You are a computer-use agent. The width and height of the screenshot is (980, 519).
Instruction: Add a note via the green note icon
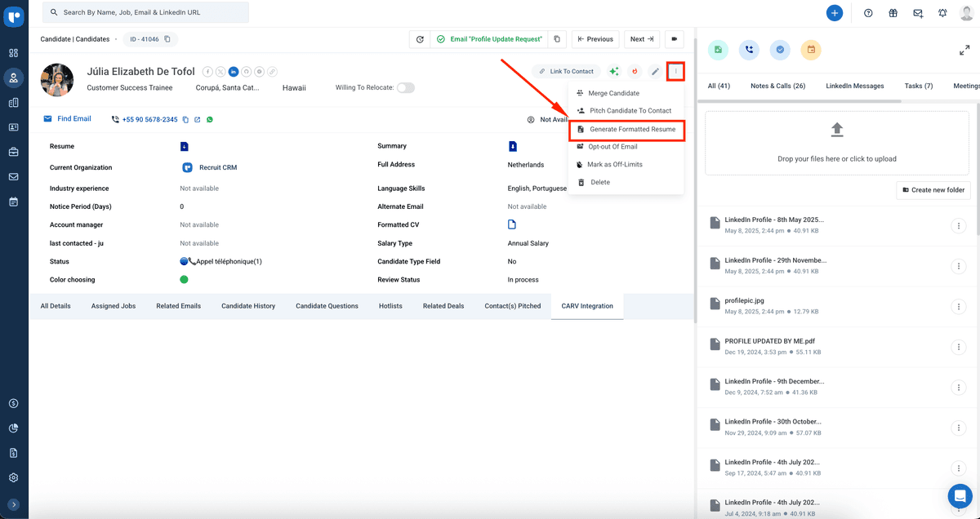[717, 50]
